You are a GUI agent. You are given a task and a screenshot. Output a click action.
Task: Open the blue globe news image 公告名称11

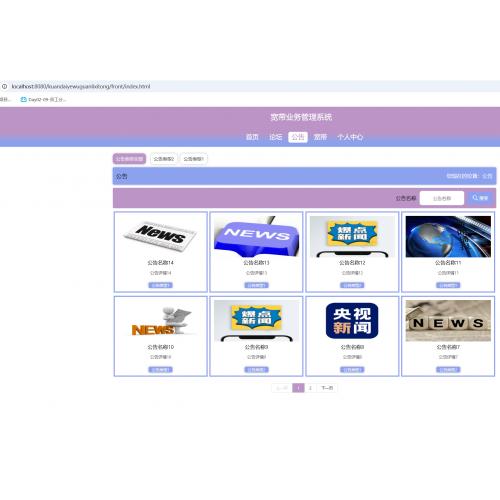[448, 236]
